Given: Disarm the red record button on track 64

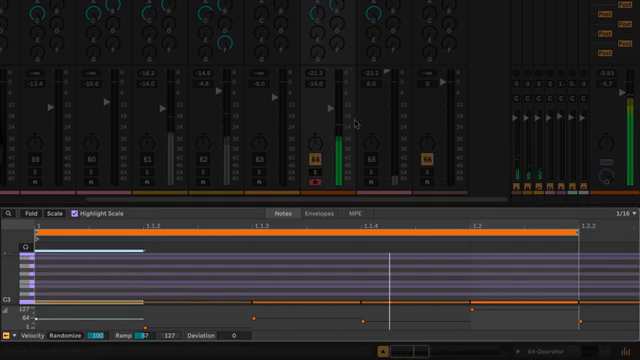Looking at the screenshot, I should [315, 182].
